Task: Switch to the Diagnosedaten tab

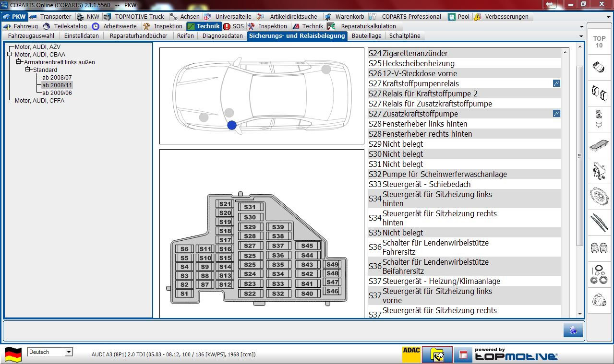Action: [223, 35]
